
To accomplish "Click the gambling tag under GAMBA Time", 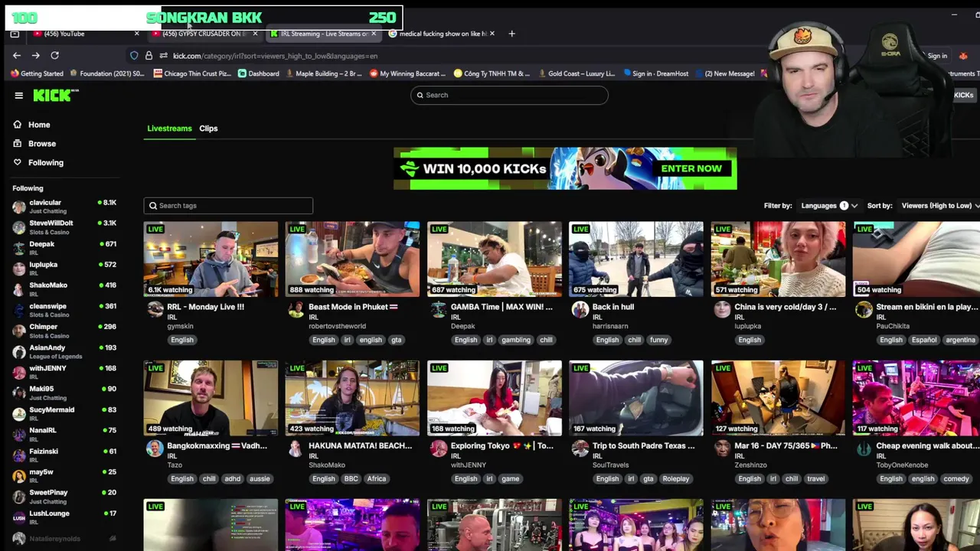I will [x=516, y=340].
